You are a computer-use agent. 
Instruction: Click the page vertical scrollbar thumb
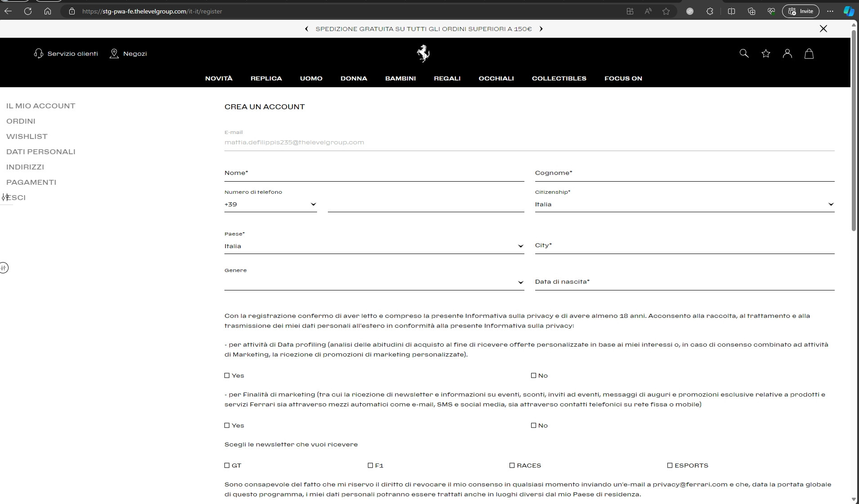tap(854, 130)
